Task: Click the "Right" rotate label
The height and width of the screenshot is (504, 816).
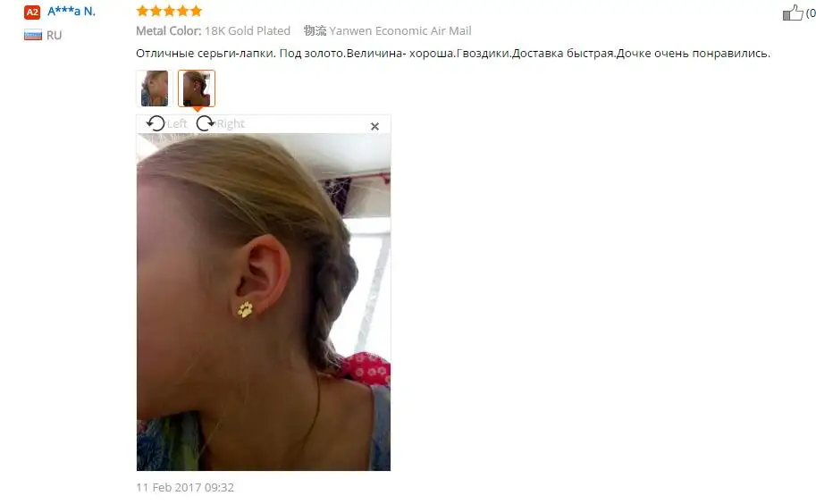Action: point(231,124)
